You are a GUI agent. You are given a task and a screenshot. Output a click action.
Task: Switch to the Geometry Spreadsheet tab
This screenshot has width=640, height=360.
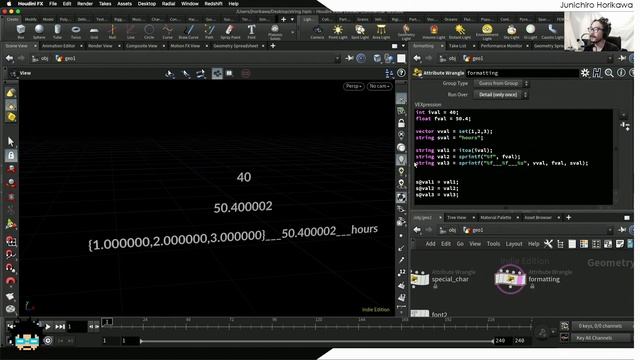pyautogui.click(x=236, y=46)
